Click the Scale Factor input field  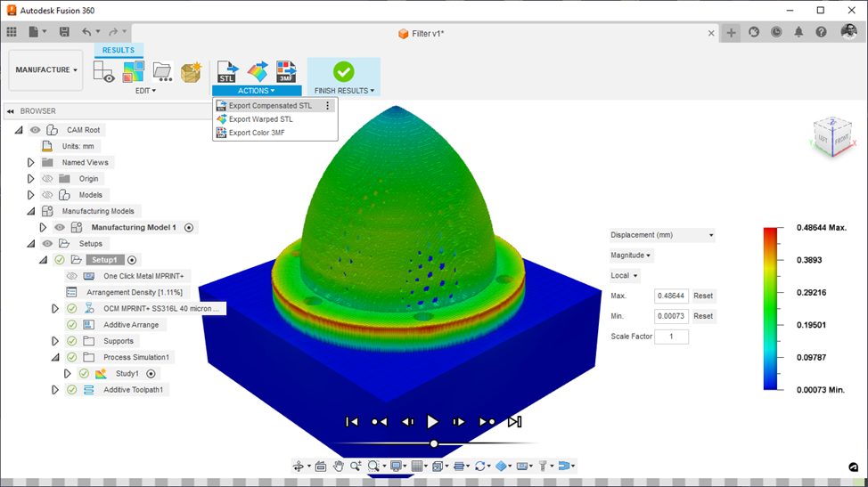click(671, 337)
